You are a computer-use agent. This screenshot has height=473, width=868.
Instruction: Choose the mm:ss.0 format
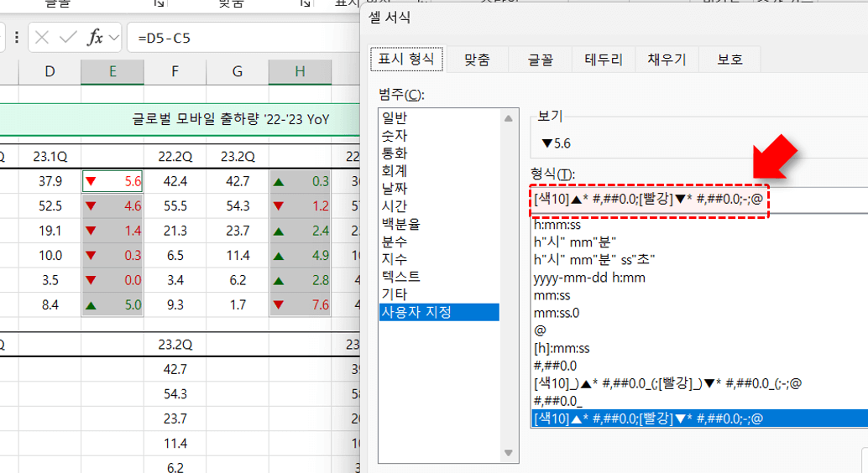click(x=698, y=313)
